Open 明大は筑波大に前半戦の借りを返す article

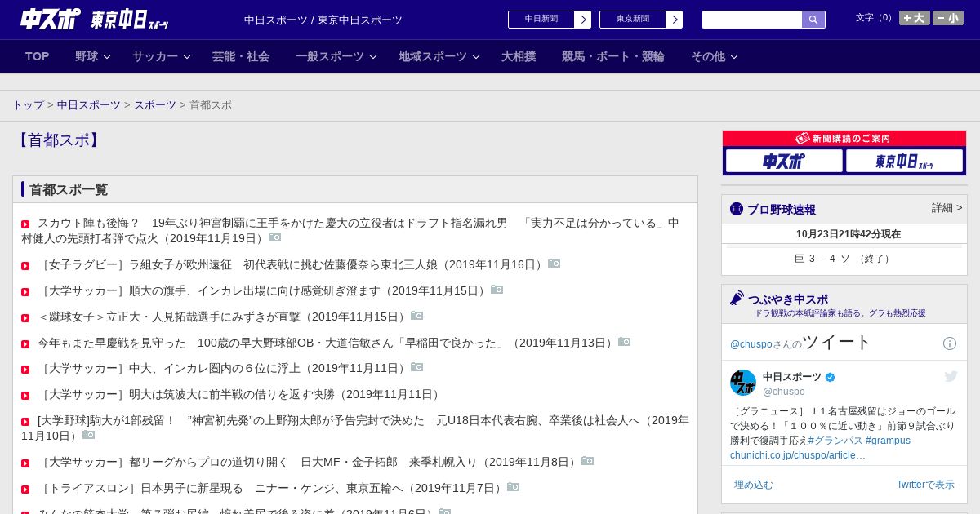tap(240, 394)
